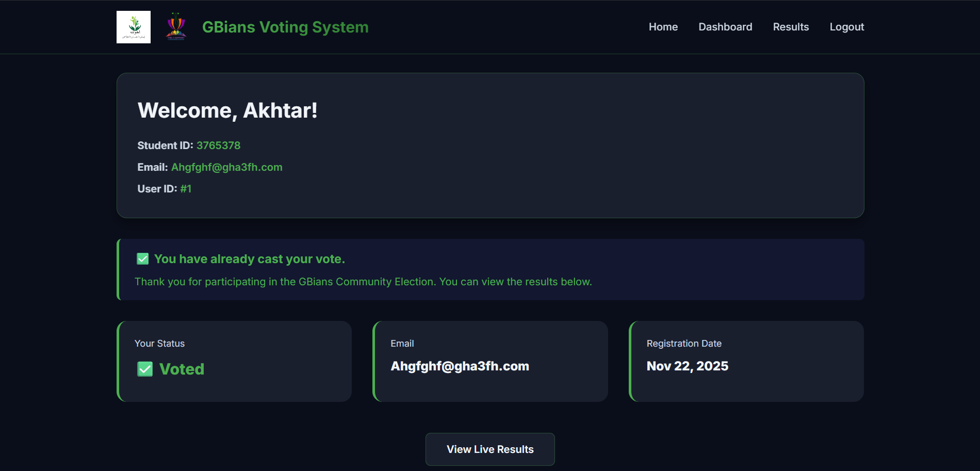
Task: Select the Student ID number 3765378
Action: coord(218,145)
